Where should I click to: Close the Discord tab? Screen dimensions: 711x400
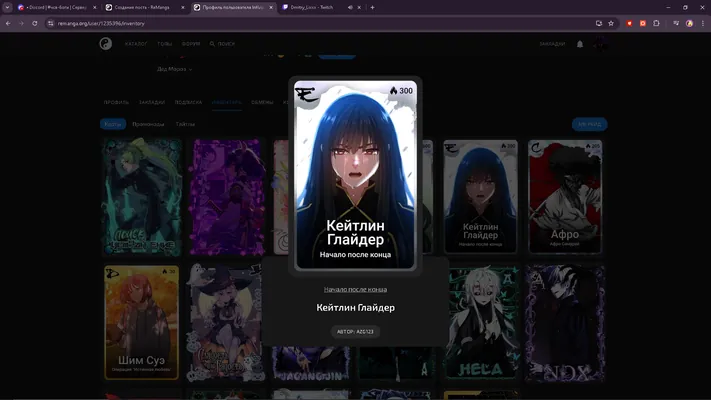[94, 7]
